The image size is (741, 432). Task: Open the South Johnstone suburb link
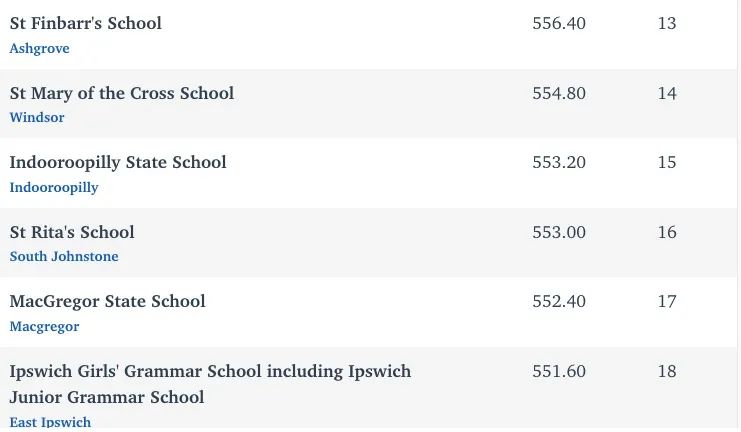click(x=64, y=256)
